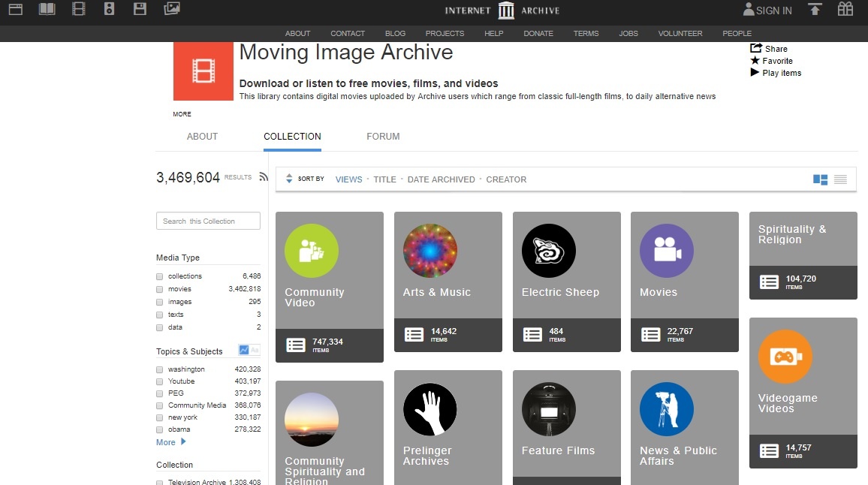
Task: Open the Audio speaker icon in top bar
Action: point(109,9)
